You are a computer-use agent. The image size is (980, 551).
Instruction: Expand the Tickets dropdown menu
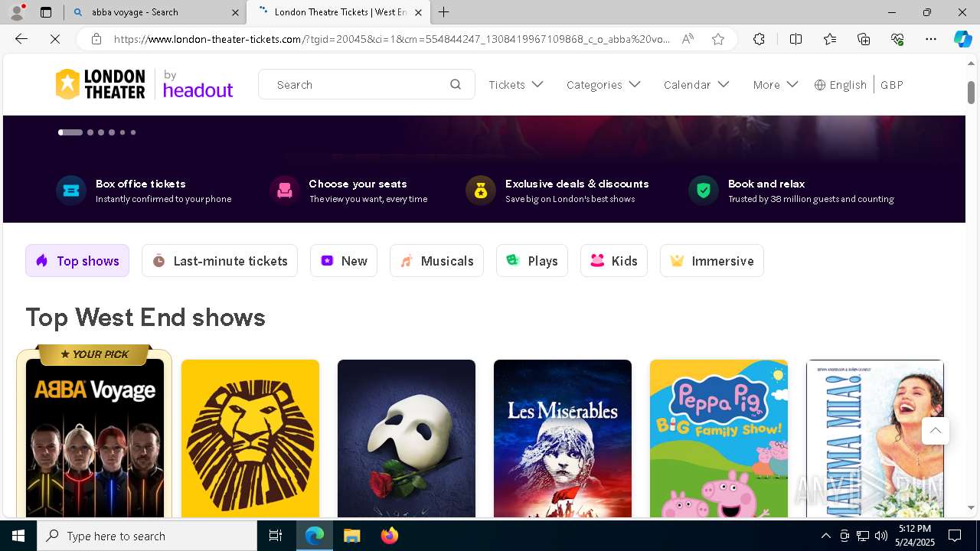(x=516, y=85)
